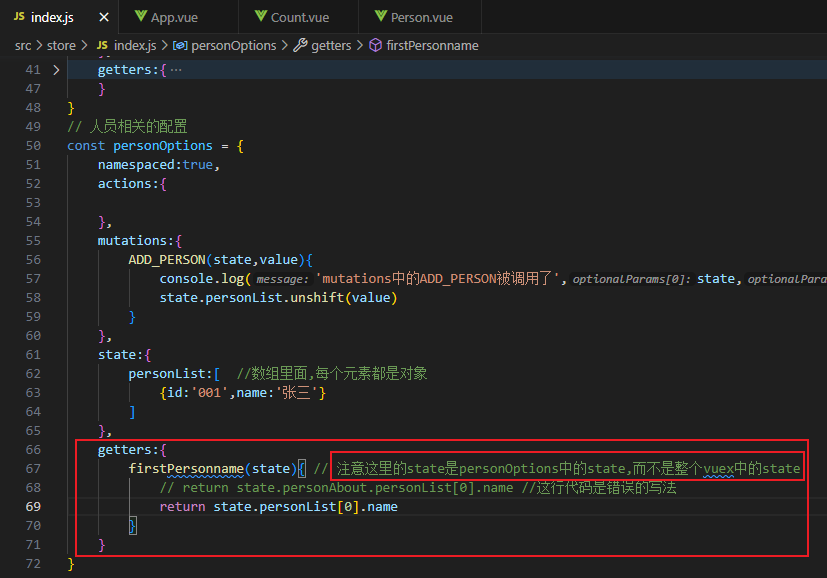Click 'src' in the breadcrumb

click(x=23, y=46)
